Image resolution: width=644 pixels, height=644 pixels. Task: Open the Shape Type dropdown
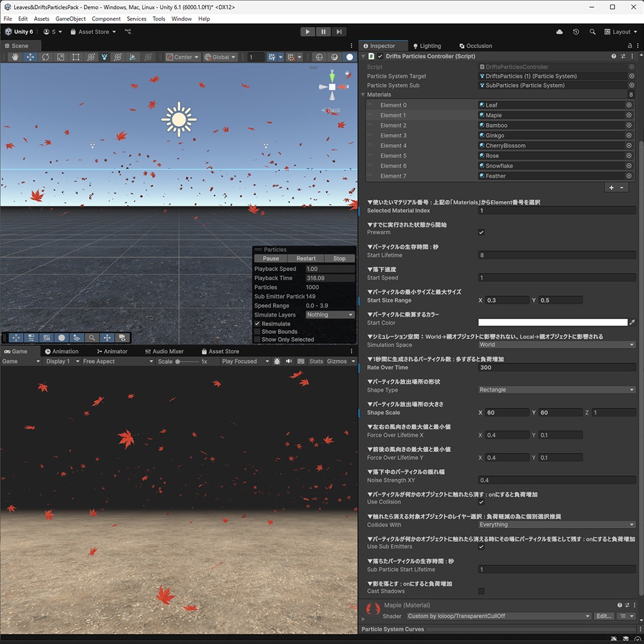coord(557,390)
